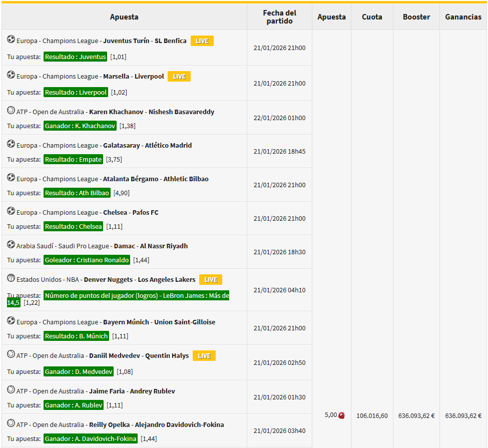Click the match title 'Daniil Medvedev - Quentin Halys'
Screen dimensions: 488x448
click(x=139, y=355)
